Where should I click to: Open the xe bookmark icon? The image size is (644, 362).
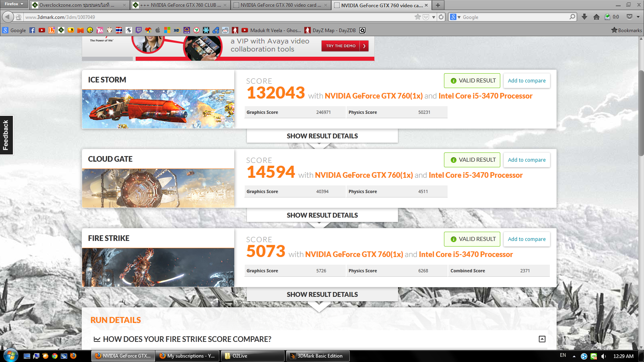coord(177,30)
